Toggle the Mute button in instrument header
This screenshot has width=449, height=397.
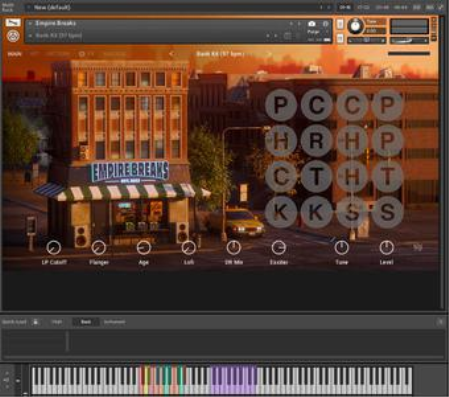340,38
